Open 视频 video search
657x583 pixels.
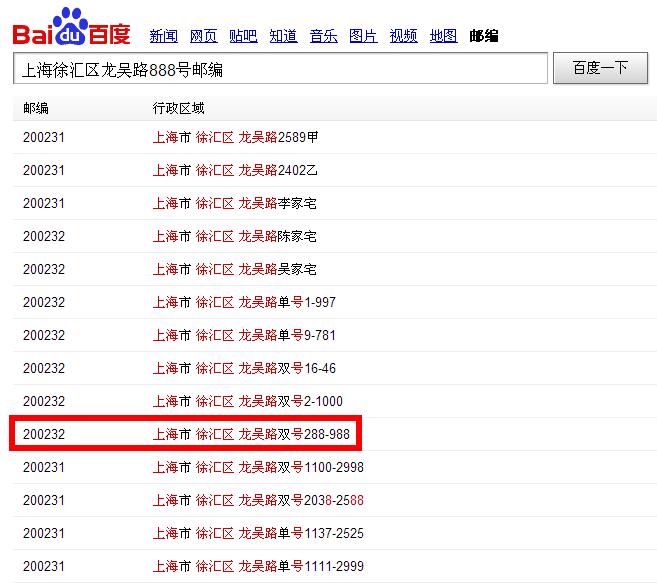click(x=404, y=36)
